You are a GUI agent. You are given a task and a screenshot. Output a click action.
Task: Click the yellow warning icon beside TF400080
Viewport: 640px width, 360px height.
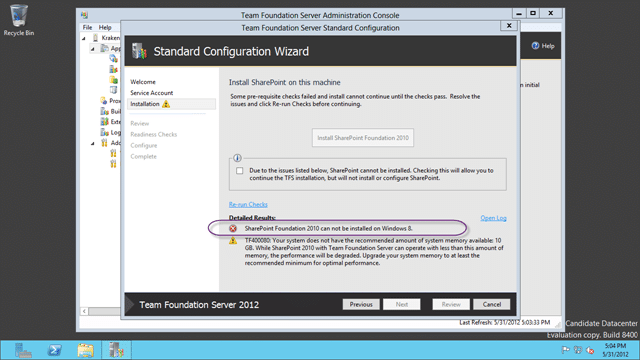(x=233, y=241)
